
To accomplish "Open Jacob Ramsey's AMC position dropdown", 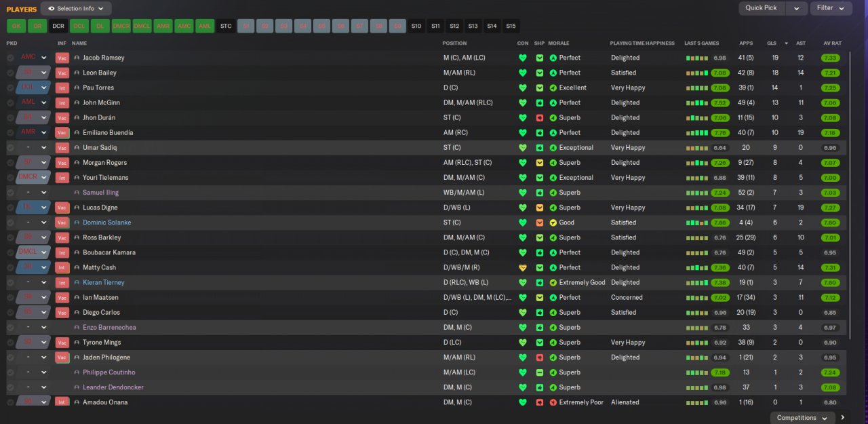I will click(34, 58).
